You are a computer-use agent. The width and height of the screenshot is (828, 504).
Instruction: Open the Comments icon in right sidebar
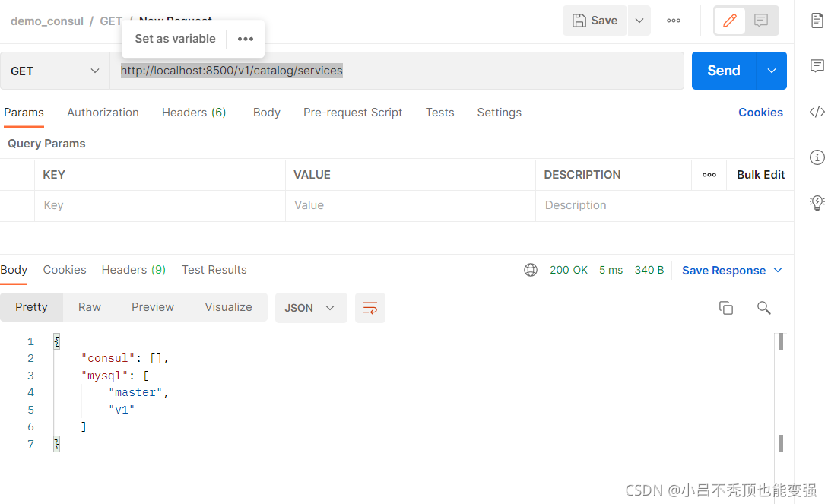coord(817,66)
